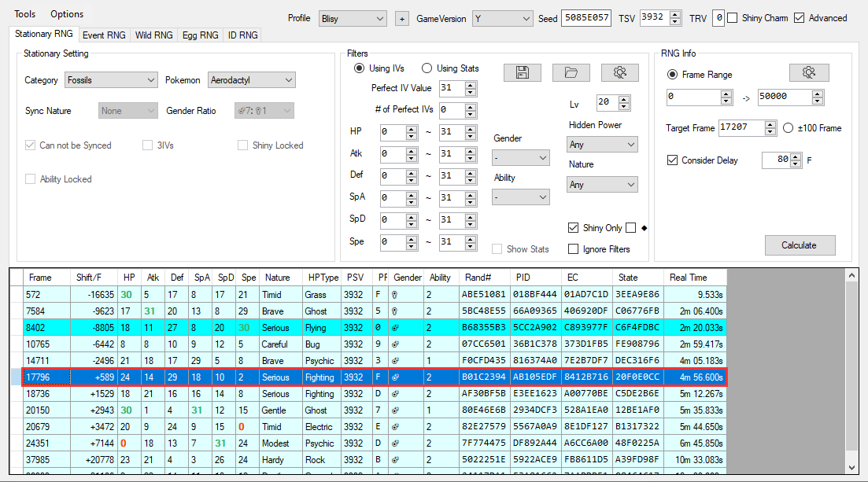The width and height of the screenshot is (868, 482).
Task: Select the result row with frame 20150
Action: click(x=375, y=410)
